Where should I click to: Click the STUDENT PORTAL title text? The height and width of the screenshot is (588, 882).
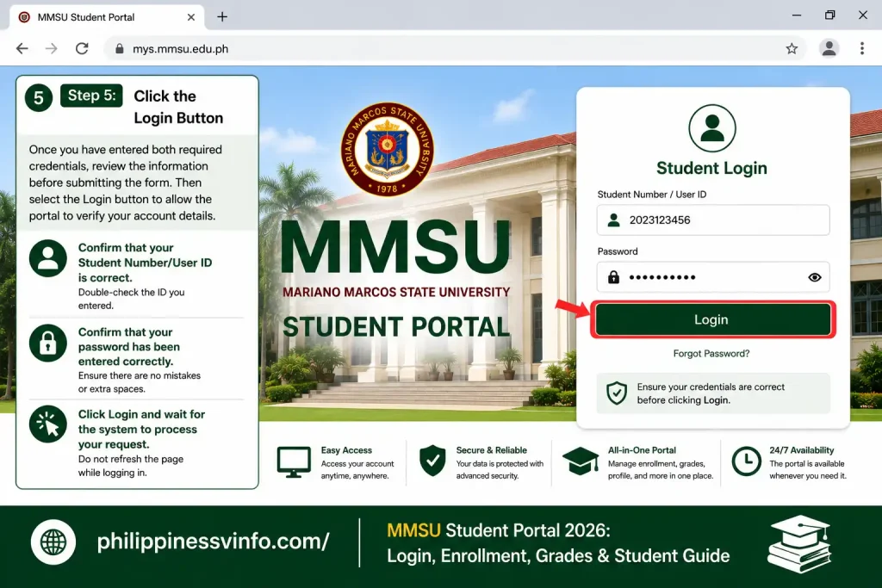pos(396,327)
